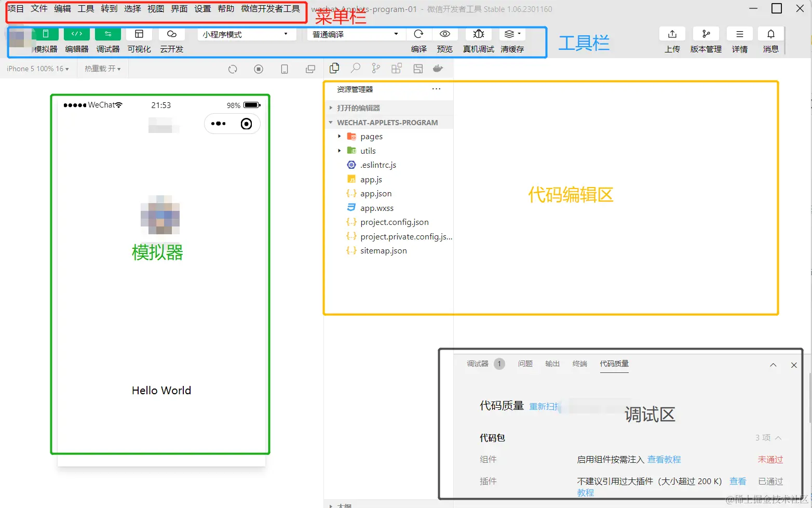Open the Docker whale icon
This screenshot has width=812, height=508.
pyautogui.click(x=438, y=68)
